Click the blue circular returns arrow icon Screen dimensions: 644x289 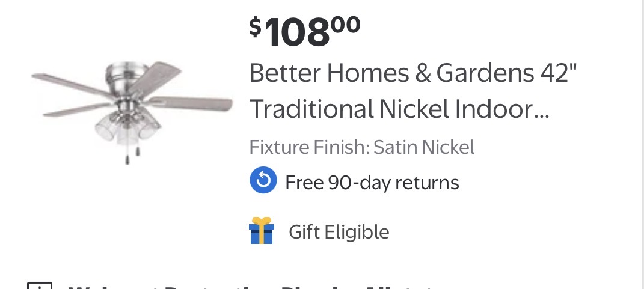(263, 181)
